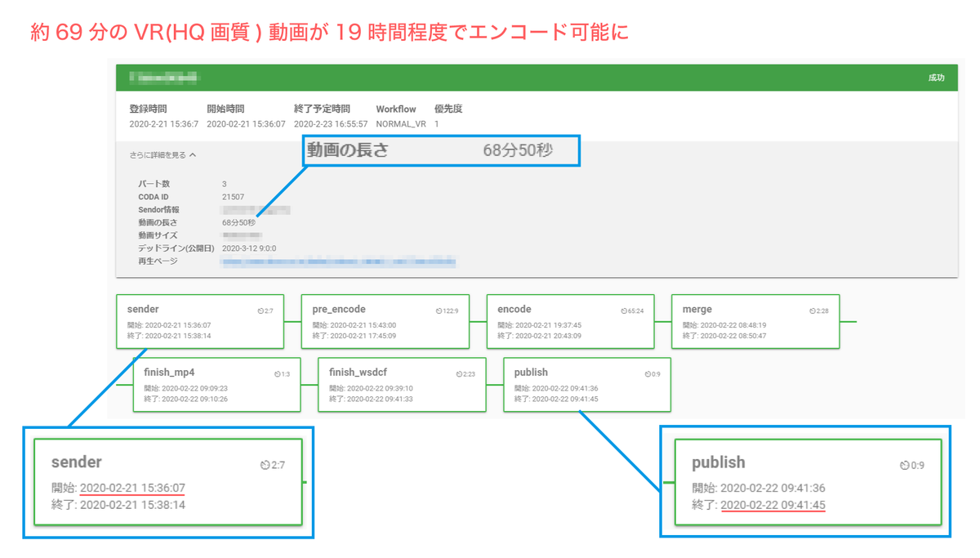Click pre_encode end time 2020-02-21 17:45:09
980x558 pixels.
pyautogui.click(x=362, y=336)
